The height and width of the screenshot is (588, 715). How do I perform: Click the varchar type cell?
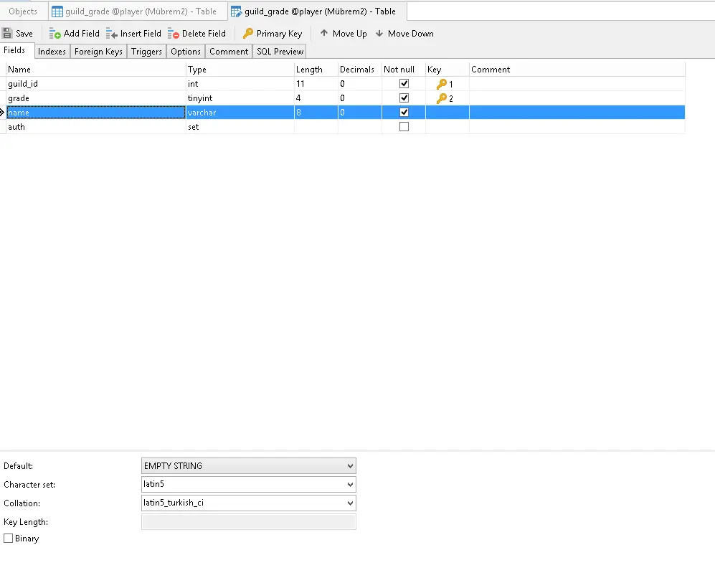tap(240, 113)
